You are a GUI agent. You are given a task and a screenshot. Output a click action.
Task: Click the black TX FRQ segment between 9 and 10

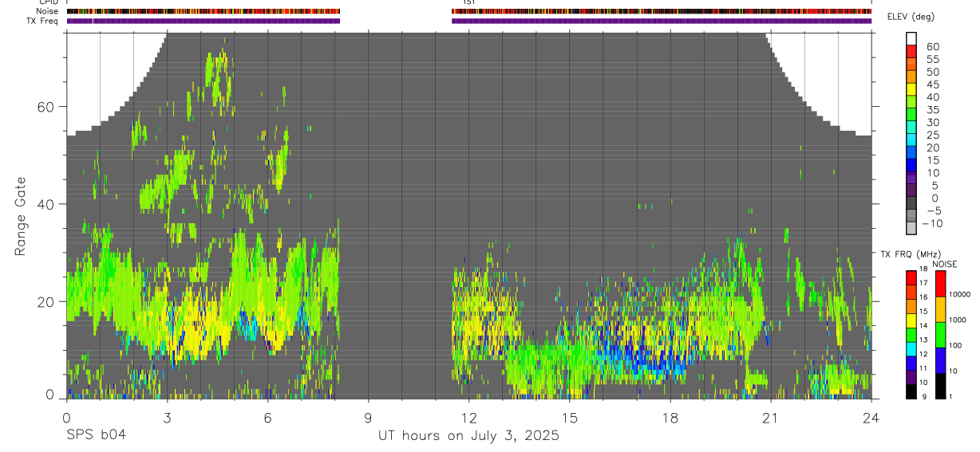pos(911,391)
